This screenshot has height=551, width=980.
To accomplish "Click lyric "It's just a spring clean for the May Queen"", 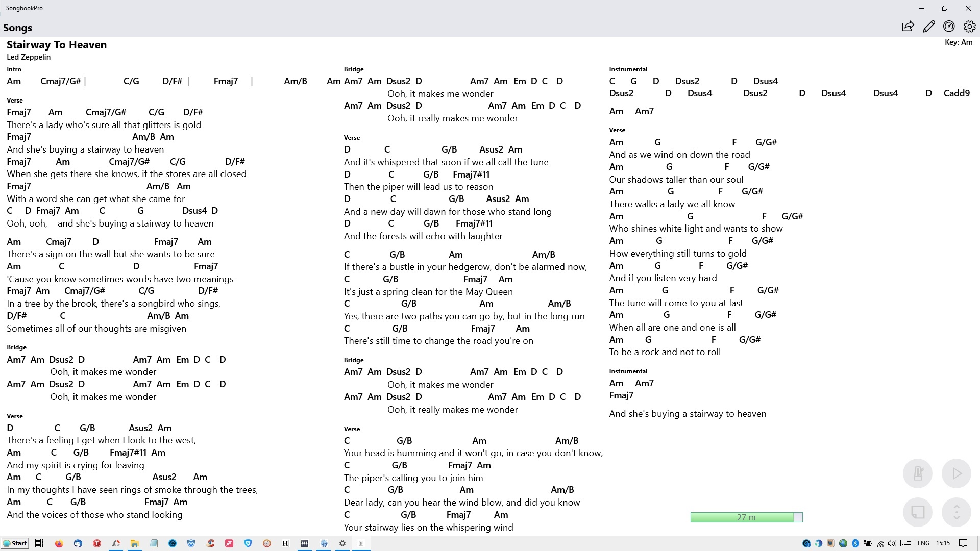I will (x=428, y=292).
